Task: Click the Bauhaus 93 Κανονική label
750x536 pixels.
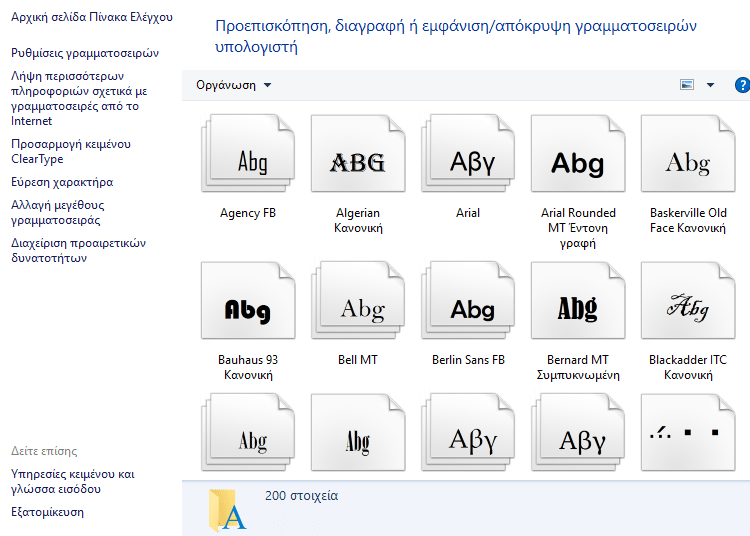Action: (x=248, y=367)
